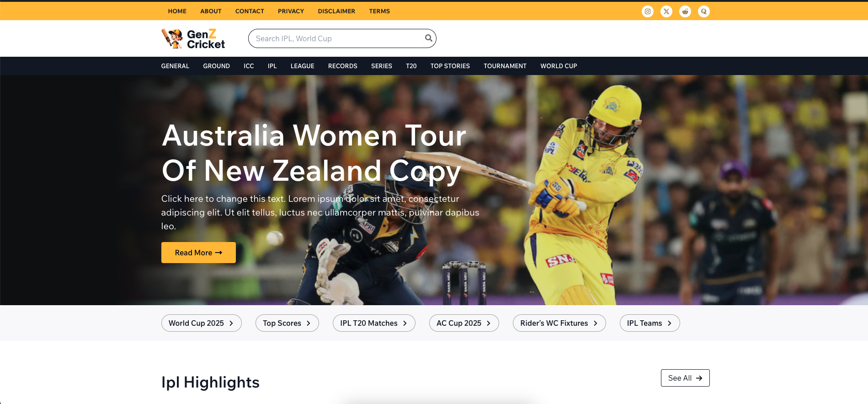The image size is (868, 404).
Task: Open Rider's WC Fixtures quick link
Action: tap(559, 323)
